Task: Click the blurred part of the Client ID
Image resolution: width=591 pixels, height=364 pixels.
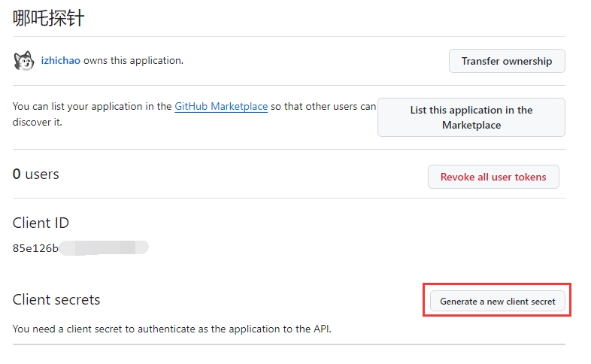Action: pos(104,247)
